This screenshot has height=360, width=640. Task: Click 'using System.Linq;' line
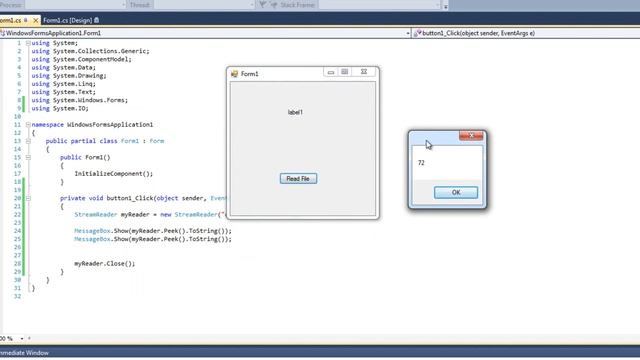tap(64, 84)
